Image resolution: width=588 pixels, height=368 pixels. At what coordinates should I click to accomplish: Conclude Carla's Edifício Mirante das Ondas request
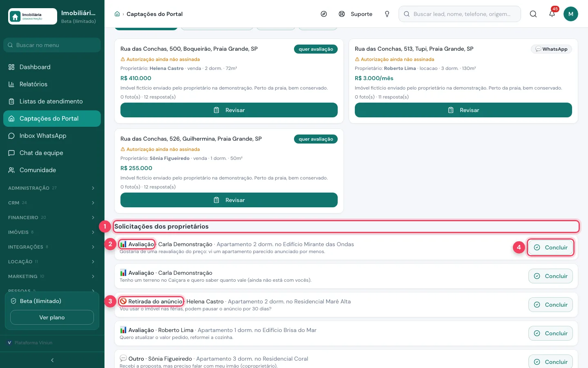tap(550, 247)
